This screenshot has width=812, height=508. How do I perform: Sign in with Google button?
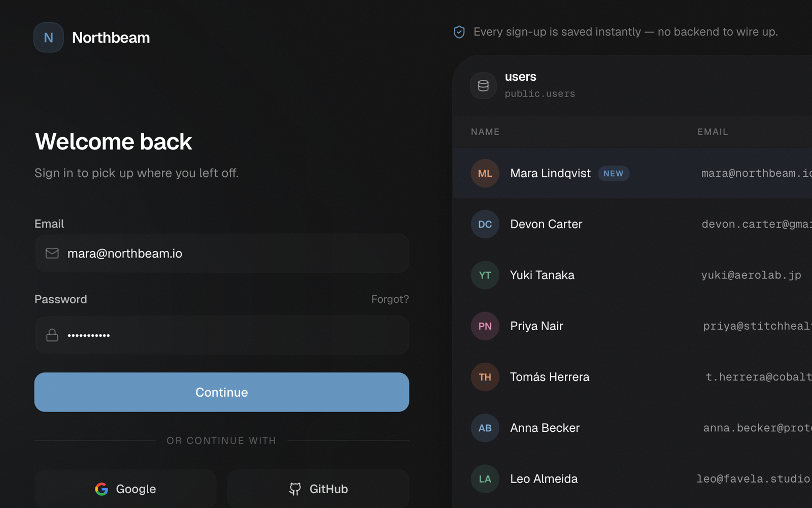tap(125, 489)
